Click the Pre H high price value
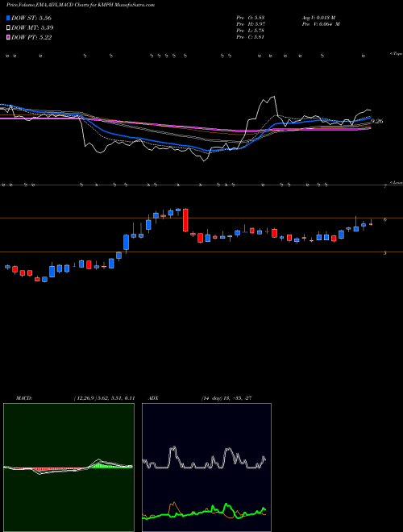This screenshot has width=403, height=532. pos(251,23)
